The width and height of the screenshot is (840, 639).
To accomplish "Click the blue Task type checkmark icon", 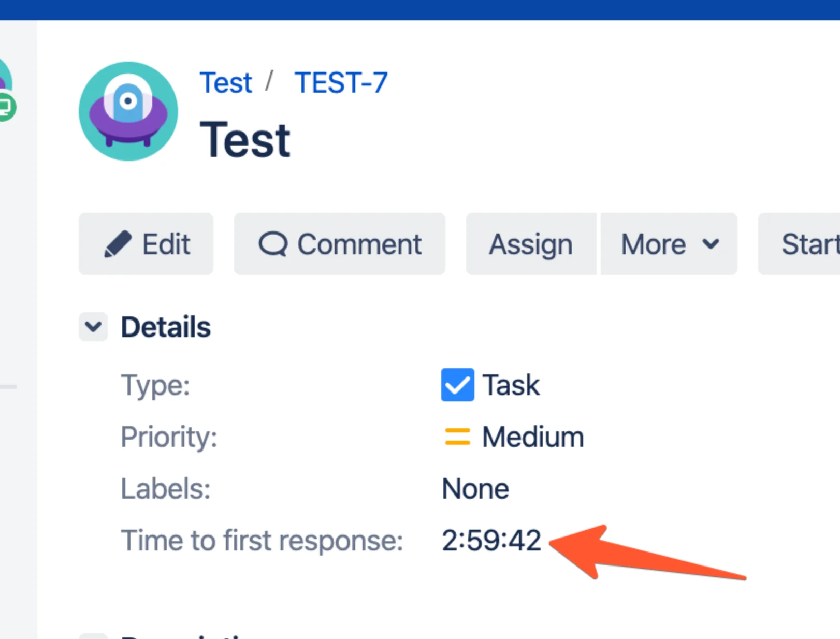I will pos(457,385).
